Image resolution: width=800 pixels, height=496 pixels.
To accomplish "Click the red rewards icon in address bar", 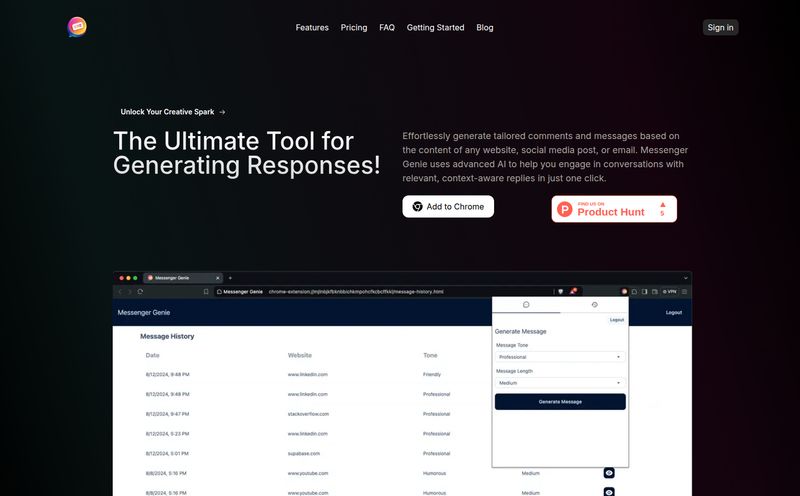I will (x=573, y=291).
